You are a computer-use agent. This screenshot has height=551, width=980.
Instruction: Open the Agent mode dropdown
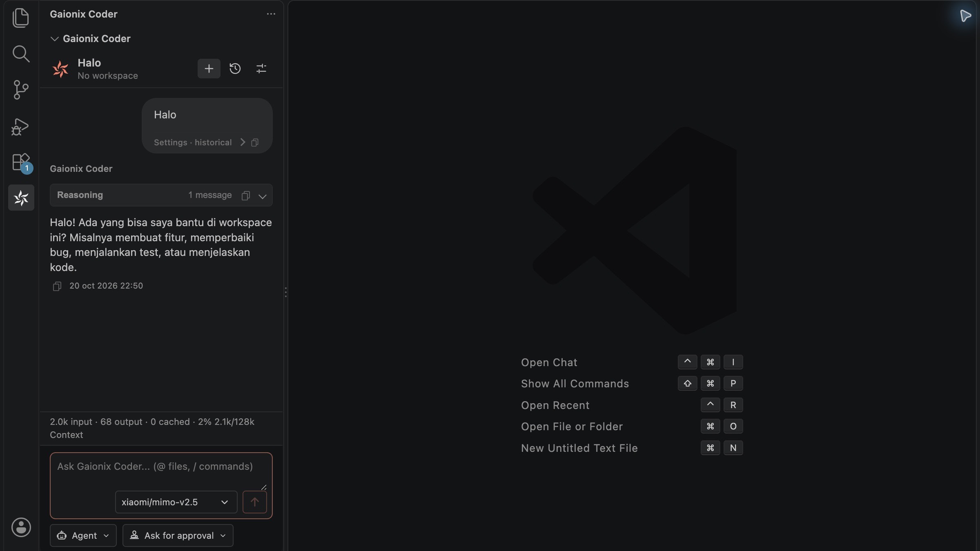pyautogui.click(x=83, y=535)
